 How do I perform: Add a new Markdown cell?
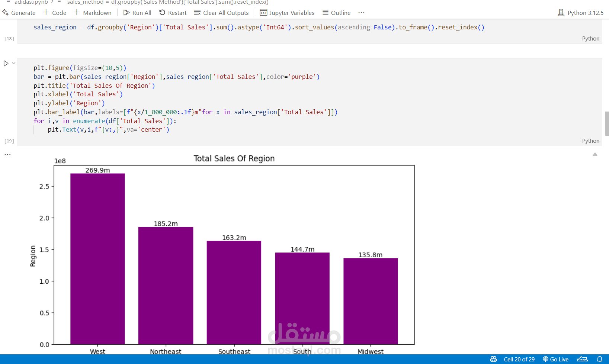[x=93, y=13]
